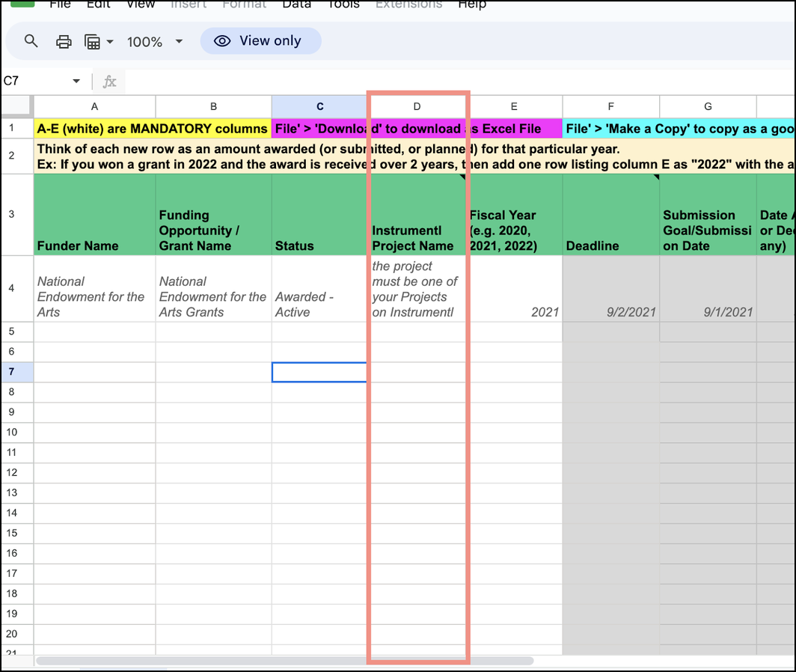Open the zoom level 100% dropdown
The height and width of the screenshot is (672, 796).
155,41
